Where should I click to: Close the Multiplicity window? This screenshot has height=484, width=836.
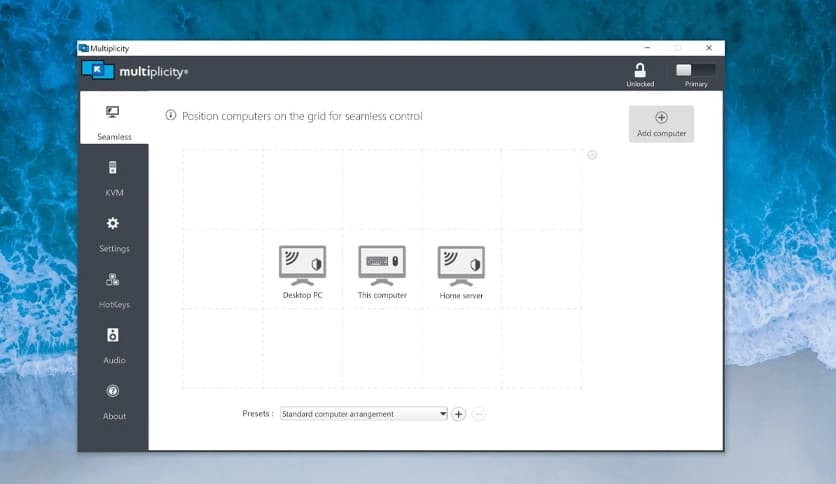[x=709, y=48]
